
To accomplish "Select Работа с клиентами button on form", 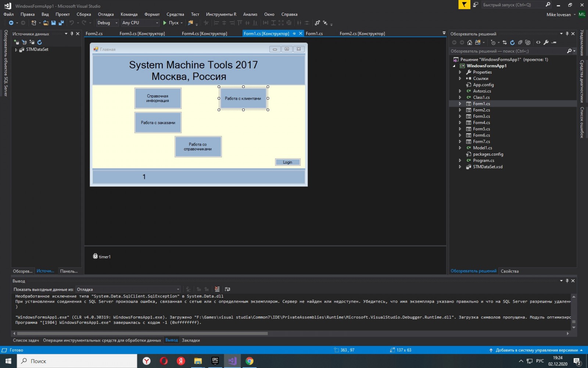I will (243, 98).
